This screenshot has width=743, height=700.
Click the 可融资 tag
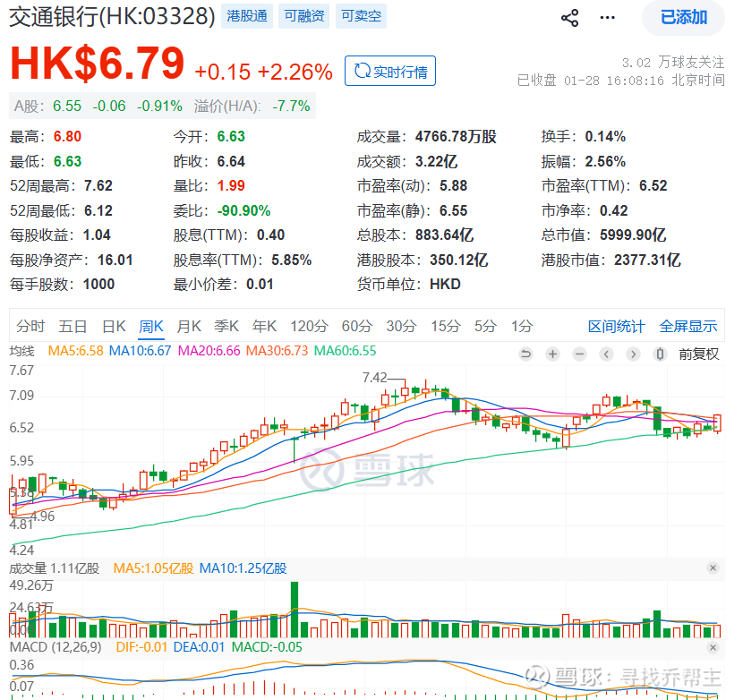(303, 16)
